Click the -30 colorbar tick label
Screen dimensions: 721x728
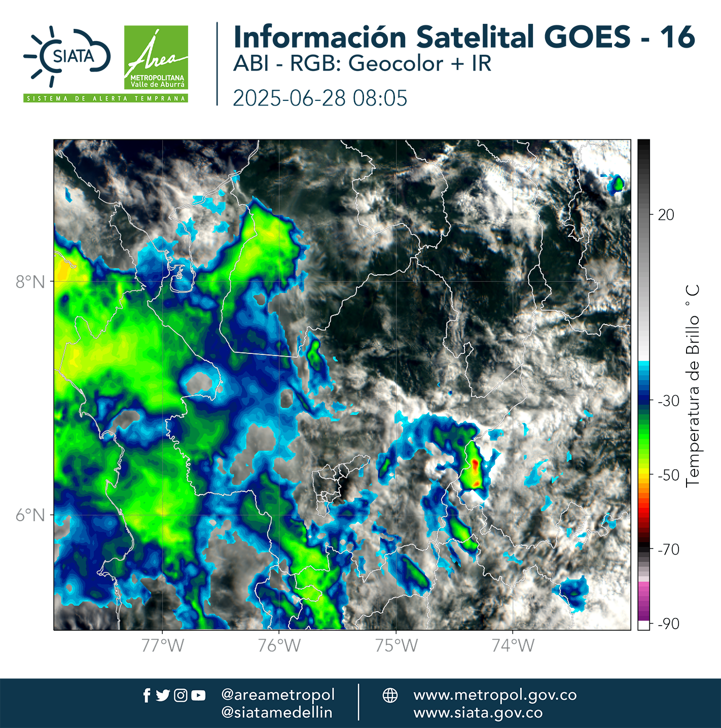pos(668,401)
